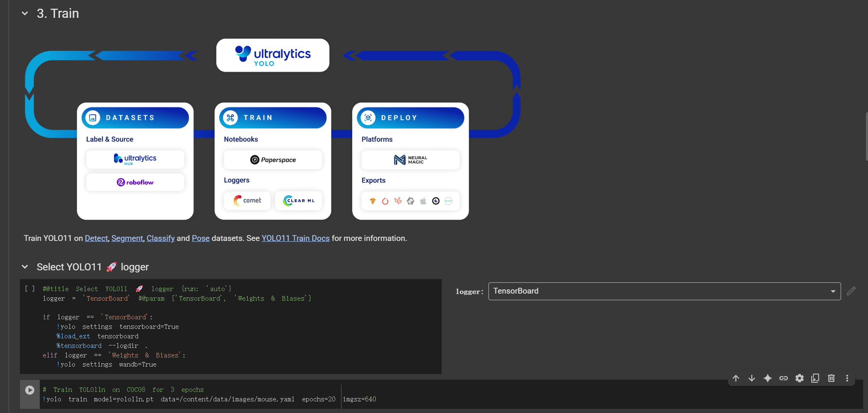Click the vertical scrollbar at right edge
The width and height of the screenshot is (868, 413).
pyautogui.click(x=866, y=136)
